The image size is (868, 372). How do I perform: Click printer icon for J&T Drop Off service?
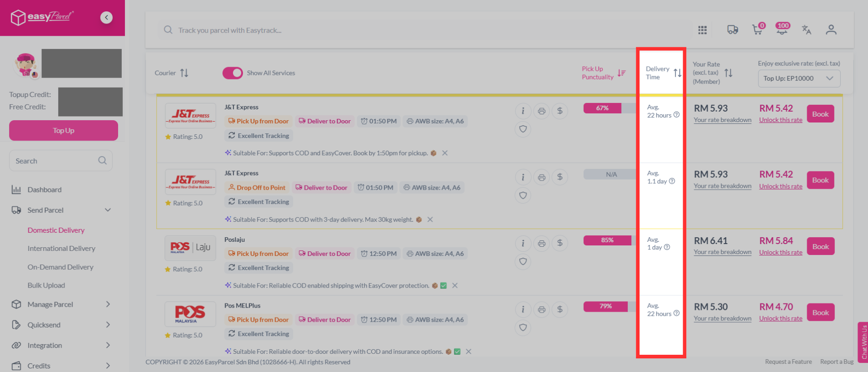[x=541, y=177]
